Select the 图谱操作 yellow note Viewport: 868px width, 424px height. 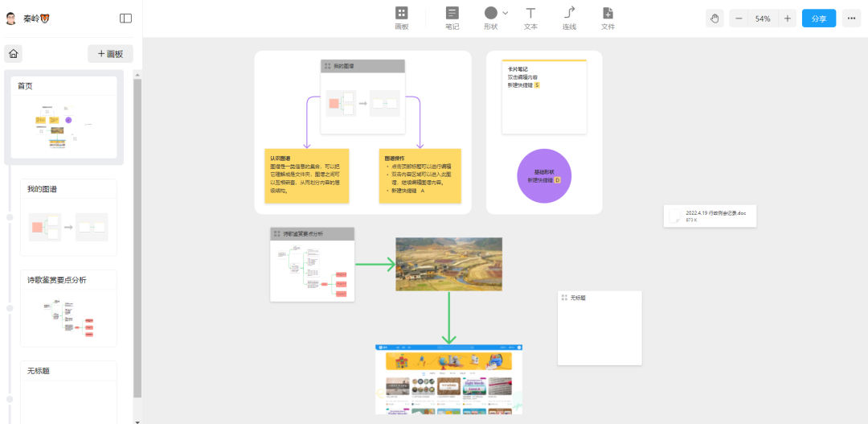(x=420, y=175)
